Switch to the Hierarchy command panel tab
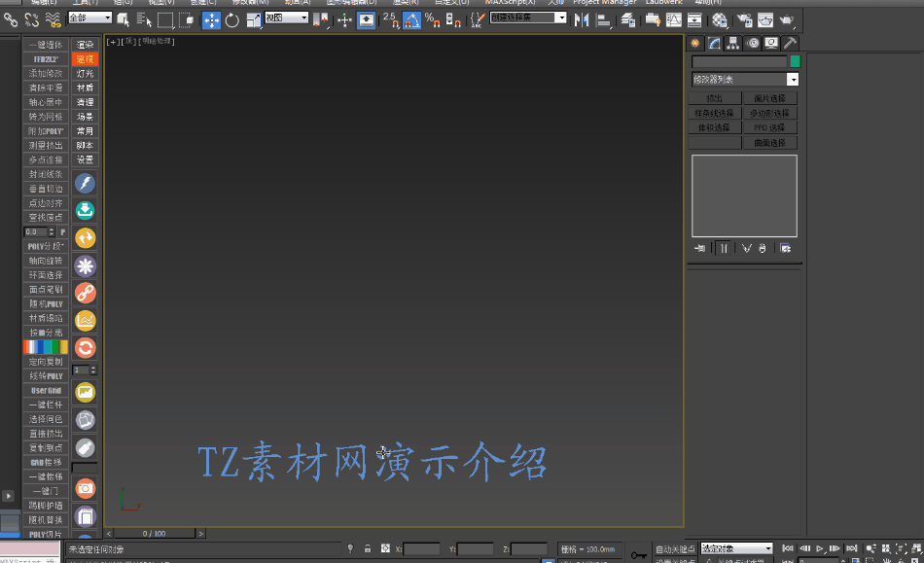The height and width of the screenshot is (563, 924). 733,43
